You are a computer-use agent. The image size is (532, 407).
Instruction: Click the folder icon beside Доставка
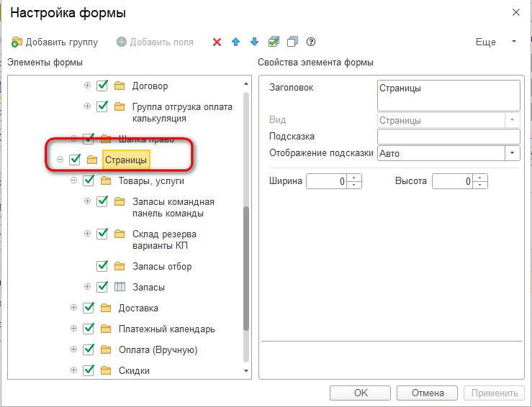[x=106, y=308]
